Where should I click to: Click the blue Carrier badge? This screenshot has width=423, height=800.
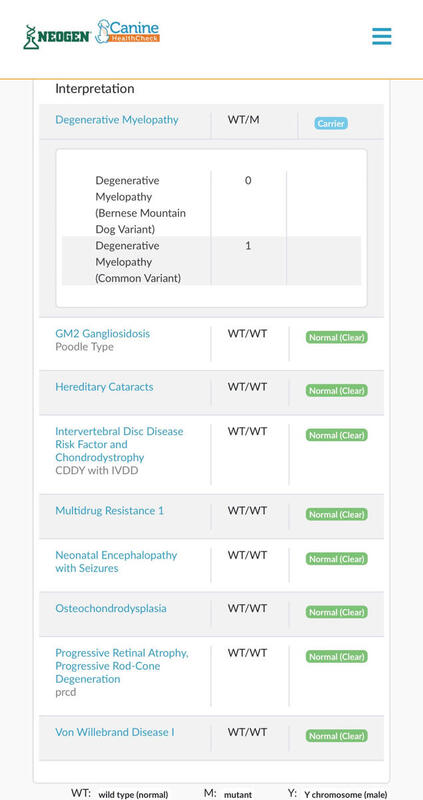[331, 123]
